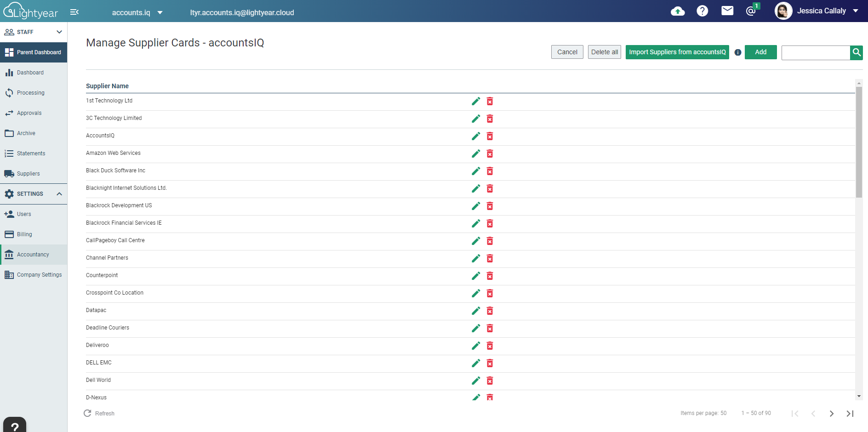Image resolution: width=868 pixels, height=432 pixels.
Task: Select Accountancy in sidebar
Action: 34,255
